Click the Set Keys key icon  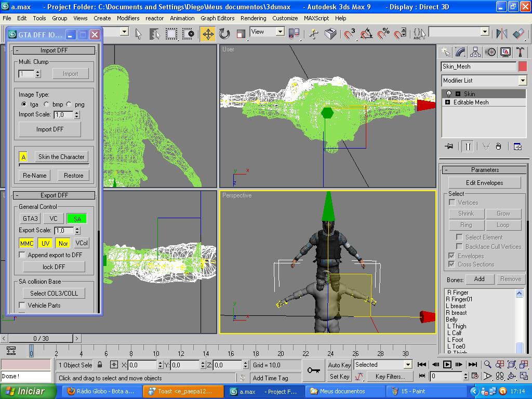click(313, 370)
